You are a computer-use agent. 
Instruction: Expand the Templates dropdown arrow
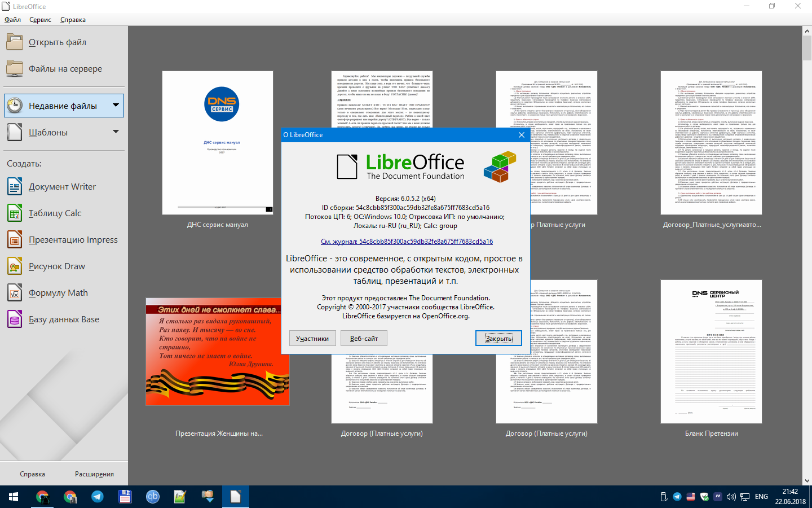click(116, 132)
